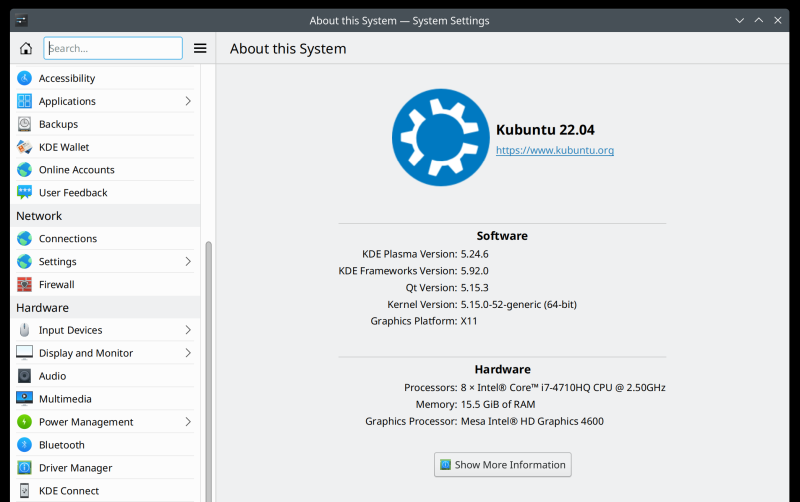Click the sidebar vertical scrollbar
Image resolution: width=800 pixels, height=502 pixels.
(208, 370)
